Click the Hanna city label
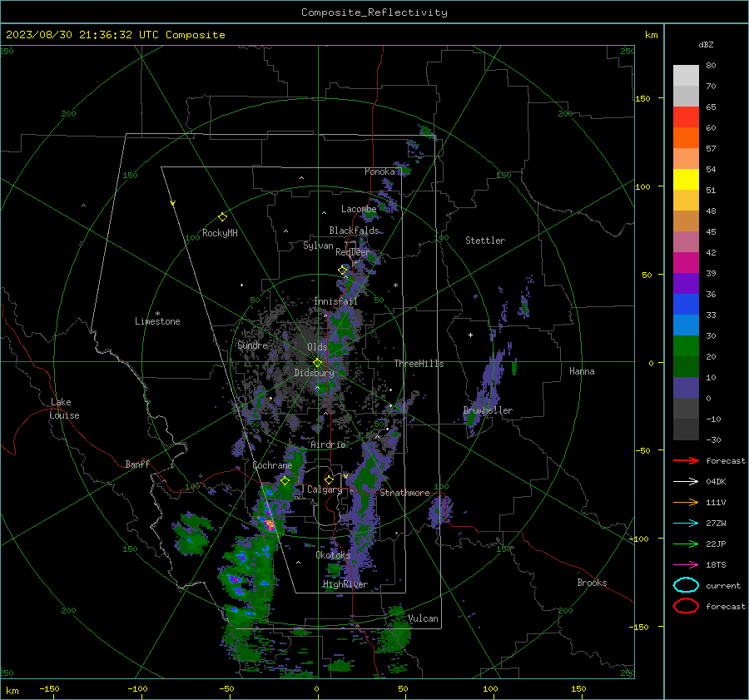 pyautogui.click(x=582, y=371)
